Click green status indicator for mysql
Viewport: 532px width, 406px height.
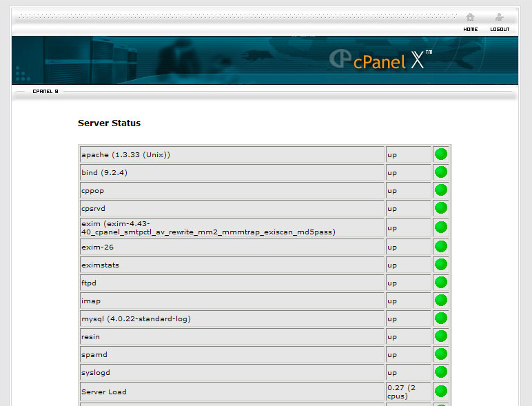(441, 318)
